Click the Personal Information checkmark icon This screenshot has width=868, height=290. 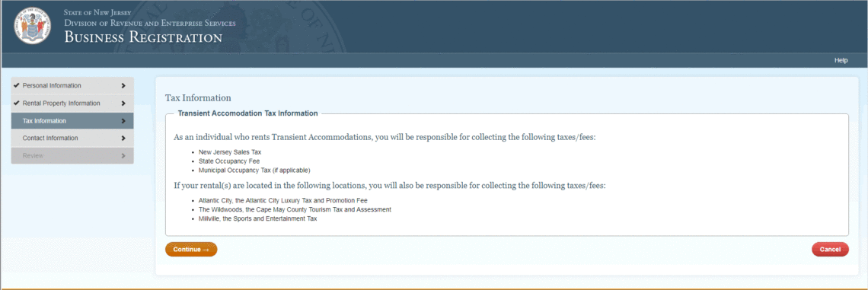[x=17, y=86]
